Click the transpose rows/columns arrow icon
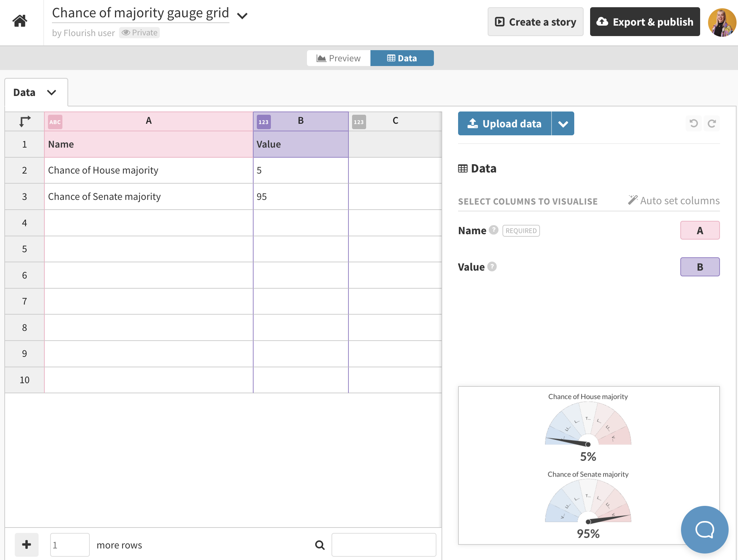The width and height of the screenshot is (738, 560). pos(25,121)
